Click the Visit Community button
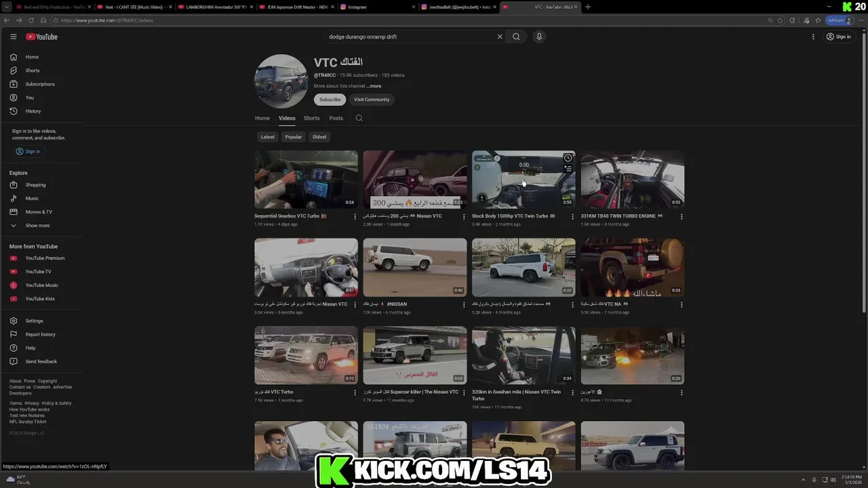 pyautogui.click(x=372, y=100)
